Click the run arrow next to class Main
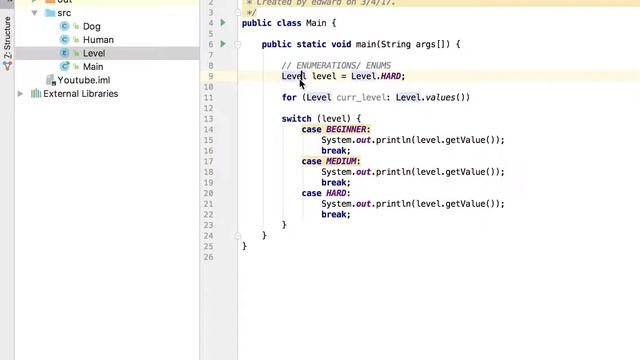The image size is (640, 360). 223,22
